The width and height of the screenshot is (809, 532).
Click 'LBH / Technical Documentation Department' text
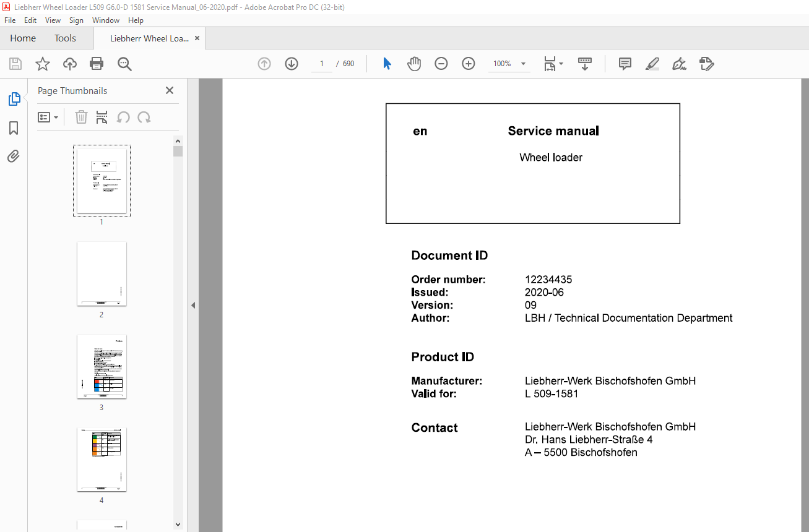[x=629, y=318]
